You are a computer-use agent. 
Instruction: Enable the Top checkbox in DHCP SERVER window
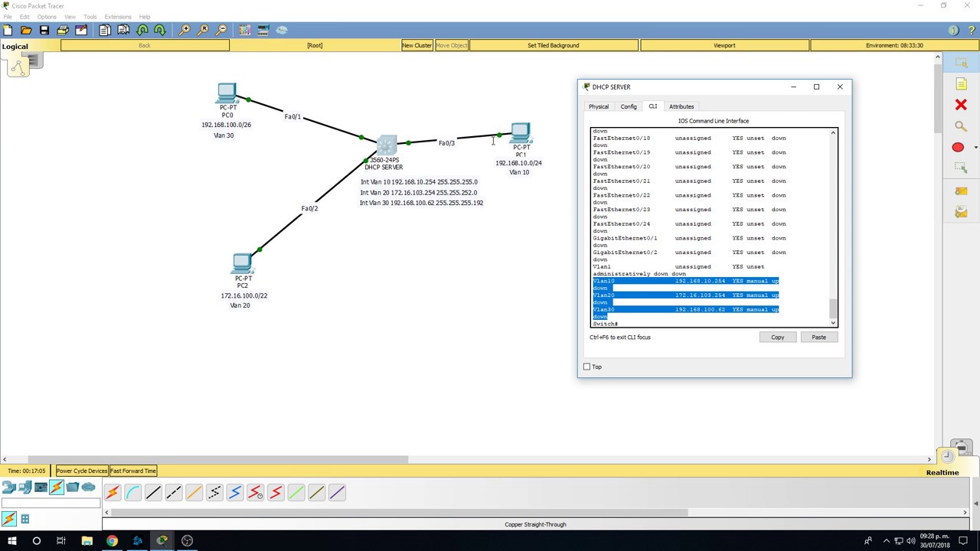pyautogui.click(x=587, y=367)
